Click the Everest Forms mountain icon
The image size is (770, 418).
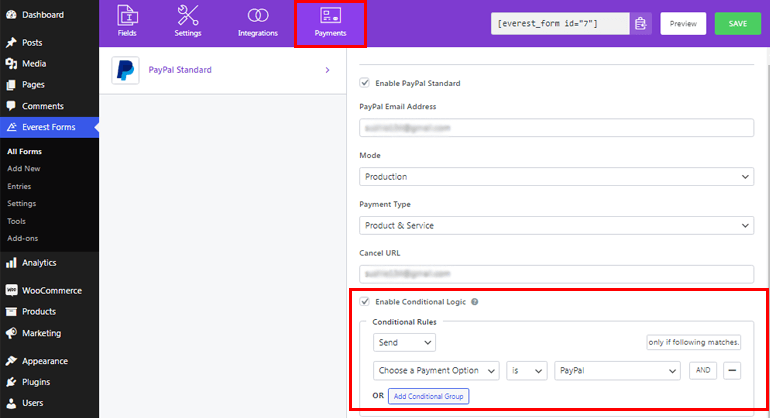click(11, 127)
